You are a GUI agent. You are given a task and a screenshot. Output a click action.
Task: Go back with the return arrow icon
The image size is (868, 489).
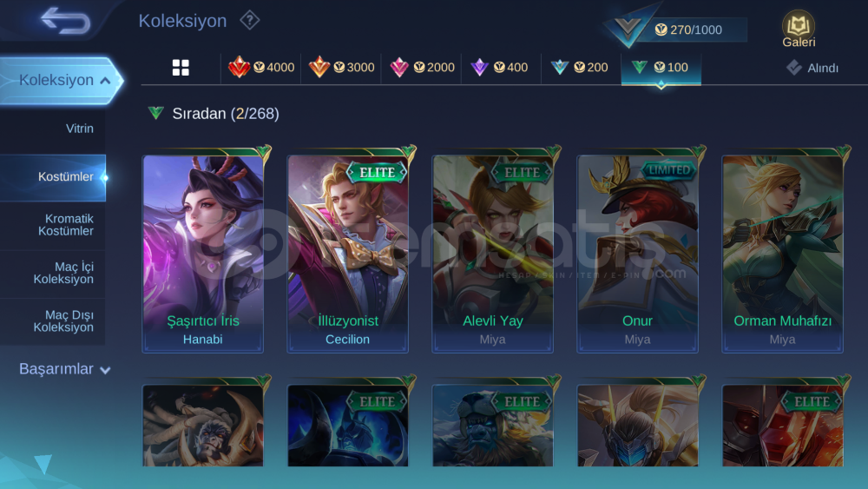[x=65, y=21]
